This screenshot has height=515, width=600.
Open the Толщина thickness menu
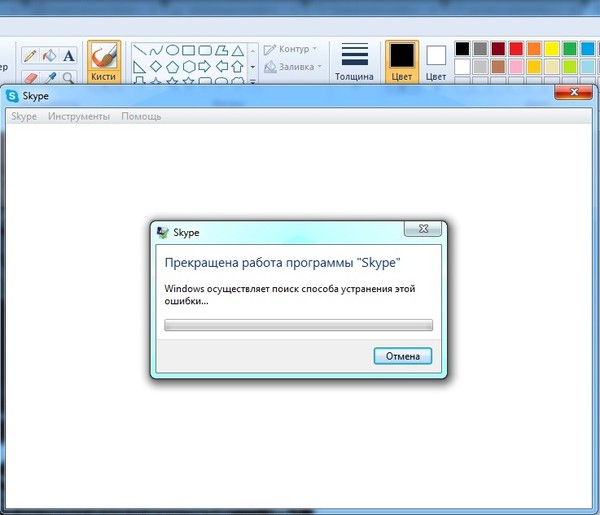click(354, 62)
